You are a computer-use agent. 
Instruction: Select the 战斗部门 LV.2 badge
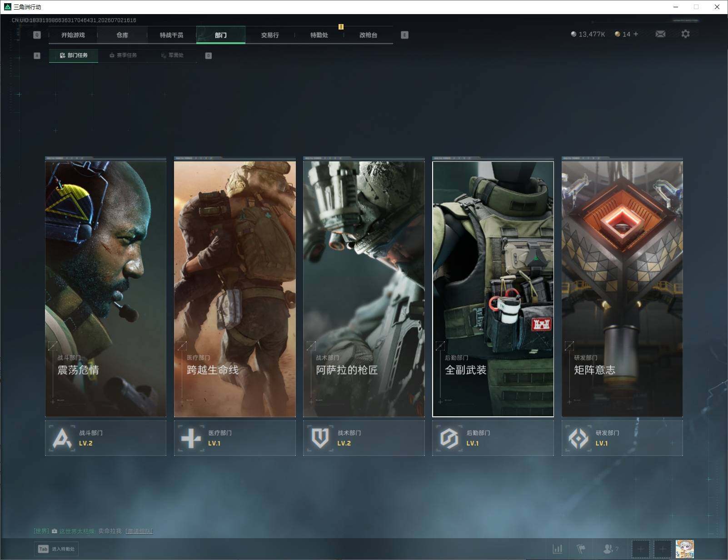pos(105,438)
